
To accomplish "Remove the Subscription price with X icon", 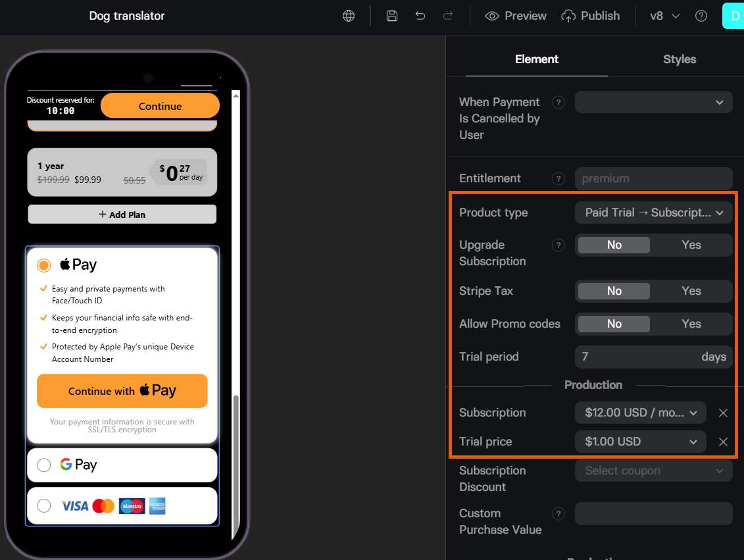I will coord(723,413).
